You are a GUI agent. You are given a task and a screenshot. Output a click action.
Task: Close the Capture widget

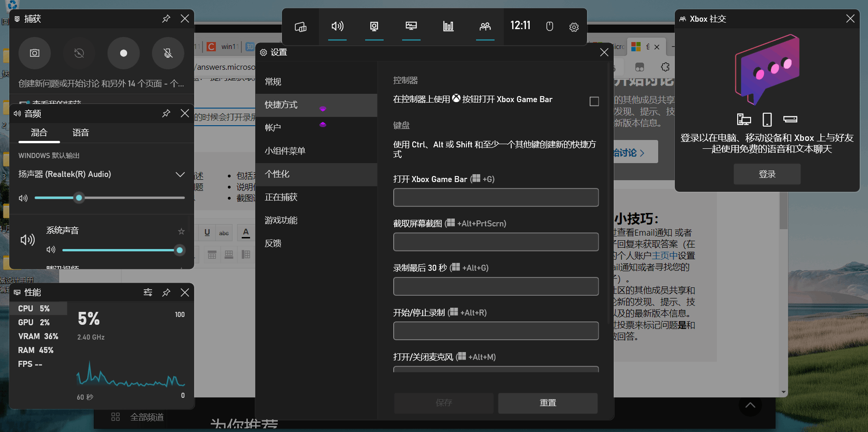pos(185,18)
